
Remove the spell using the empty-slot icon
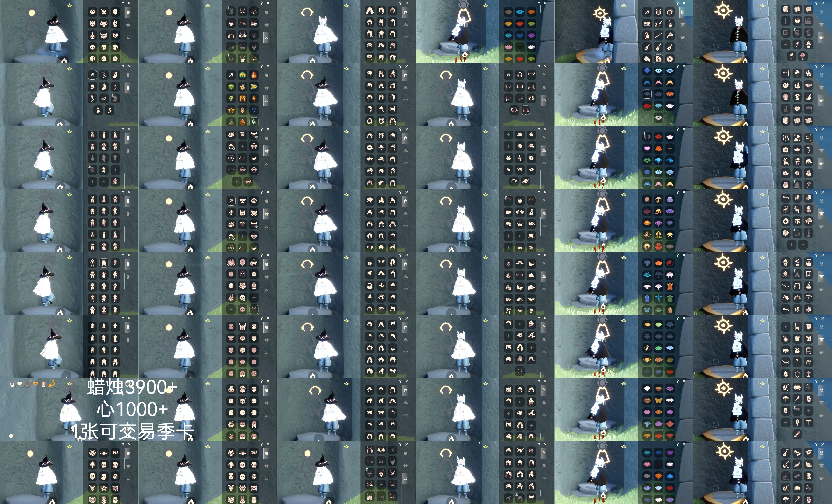click(x=231, y=75)
